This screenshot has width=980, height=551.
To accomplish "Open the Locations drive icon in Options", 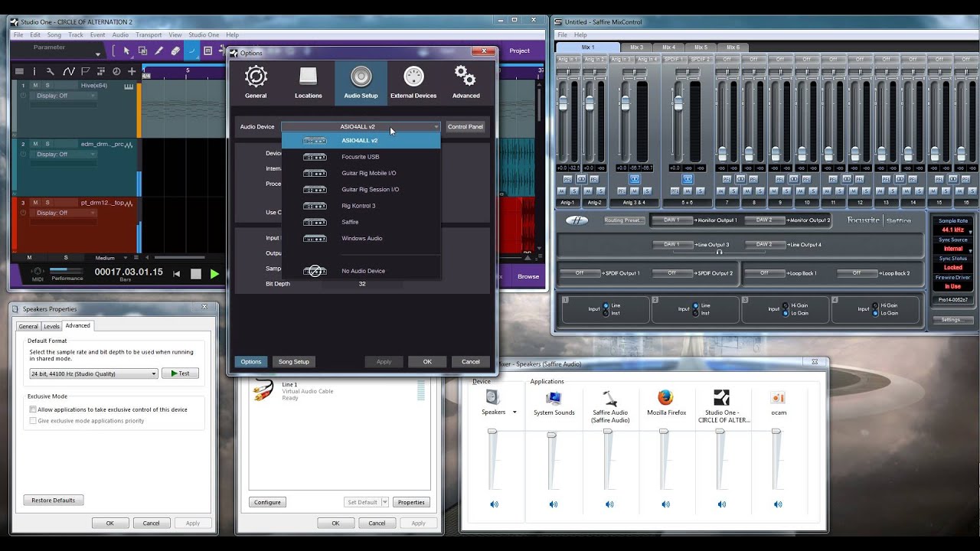I will click(308, 77).
